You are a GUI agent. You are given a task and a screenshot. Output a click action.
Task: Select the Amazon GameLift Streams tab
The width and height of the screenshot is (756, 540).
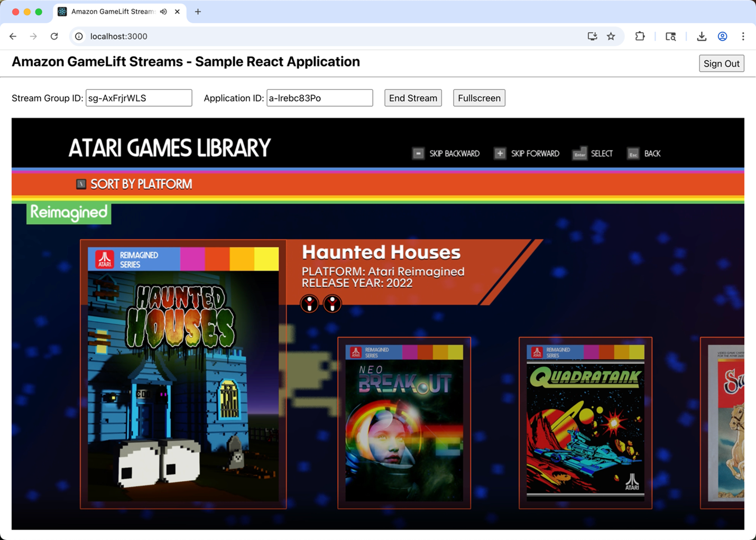click(119, 12)
